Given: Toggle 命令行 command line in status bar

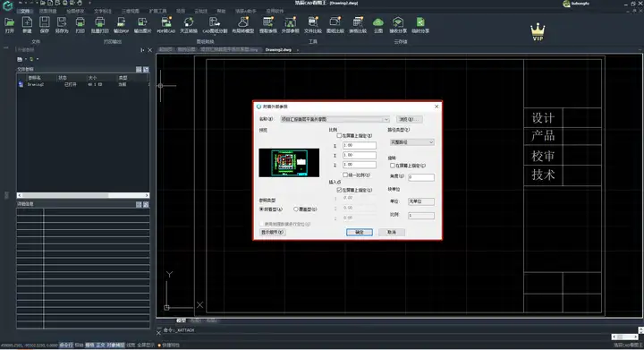Looking at the screenshot, I should click(65, 346).
